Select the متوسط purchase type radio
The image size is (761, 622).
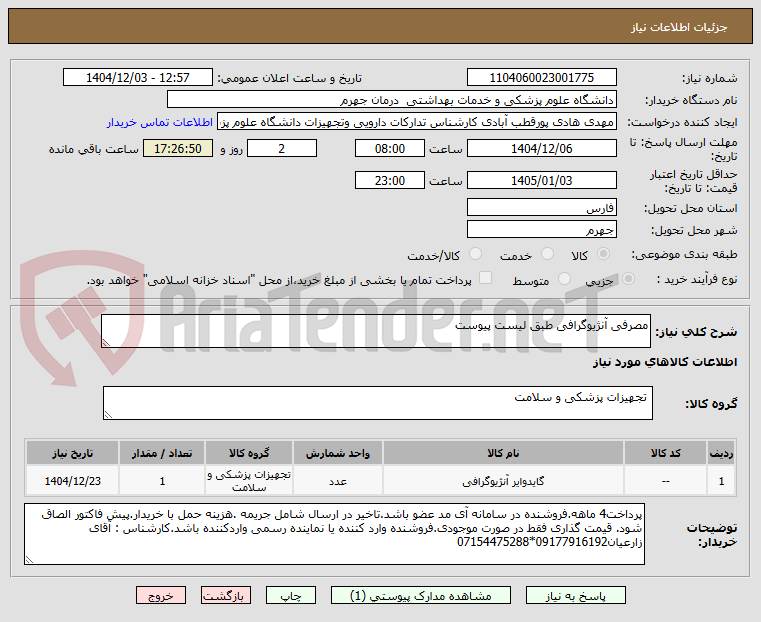pos(564,279)
